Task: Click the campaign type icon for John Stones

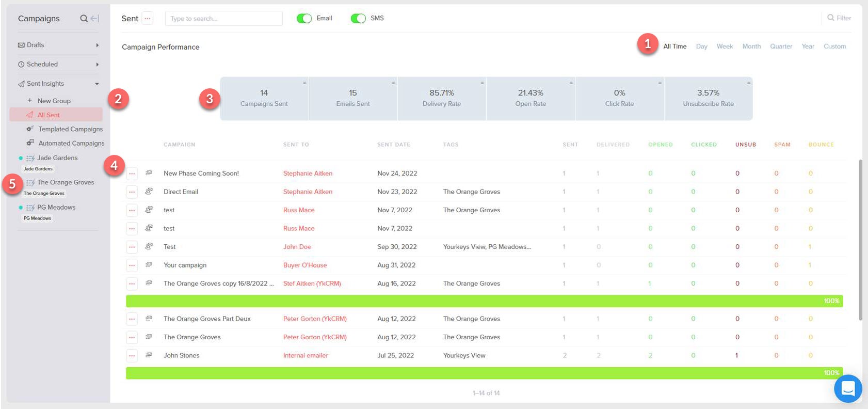Action: click(x=149, y=355)
